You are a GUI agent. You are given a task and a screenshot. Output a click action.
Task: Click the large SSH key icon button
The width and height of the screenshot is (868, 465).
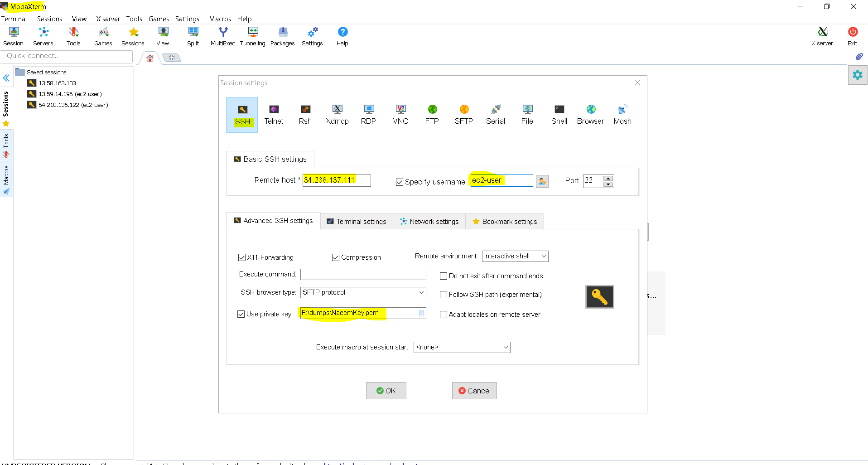[599, 297]
